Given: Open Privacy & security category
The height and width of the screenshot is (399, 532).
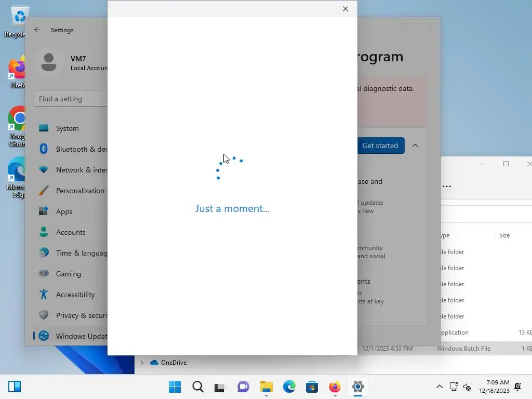Looking at the screenshot, I should 70,315.
